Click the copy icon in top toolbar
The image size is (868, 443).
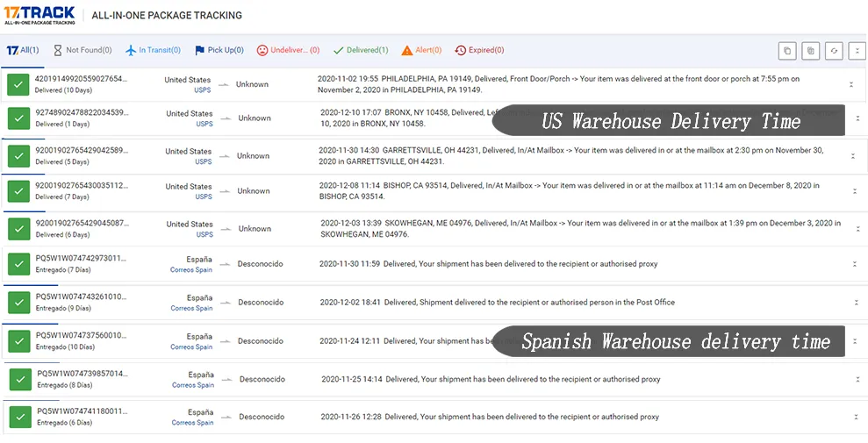787,51
